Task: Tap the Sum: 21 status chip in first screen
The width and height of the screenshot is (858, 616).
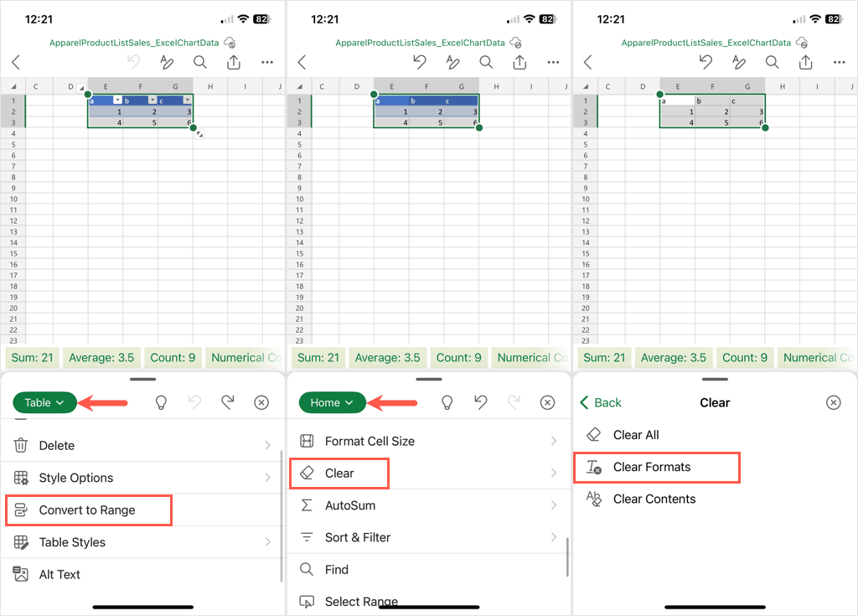Action: [x=33, y=358]
